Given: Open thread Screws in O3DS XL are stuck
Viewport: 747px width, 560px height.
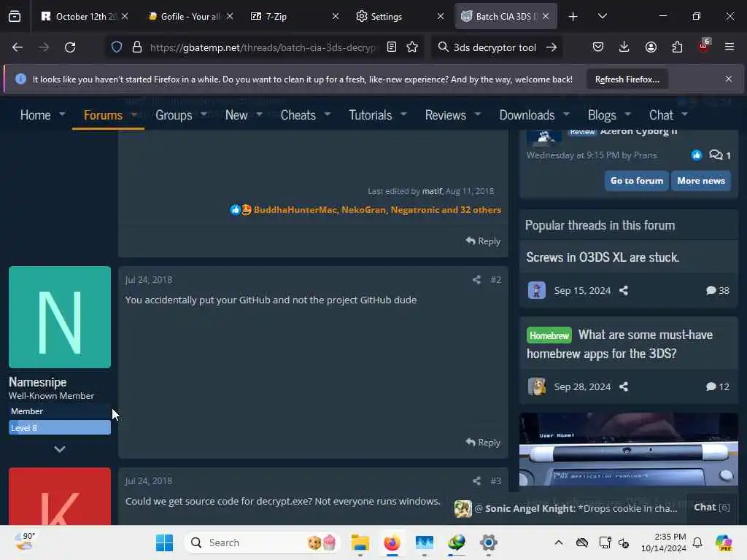Looking at the screenshot, I should pos(602,257).
